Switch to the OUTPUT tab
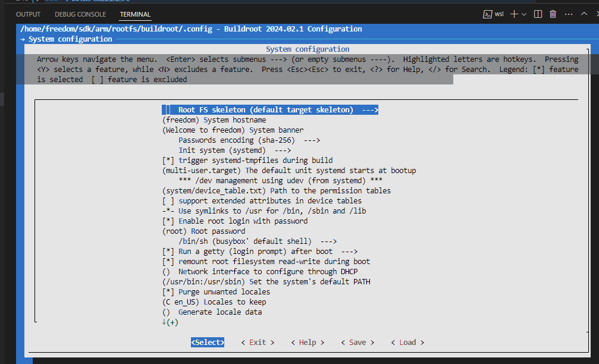The width and height of the screenshot is (599, 364). 28,14
